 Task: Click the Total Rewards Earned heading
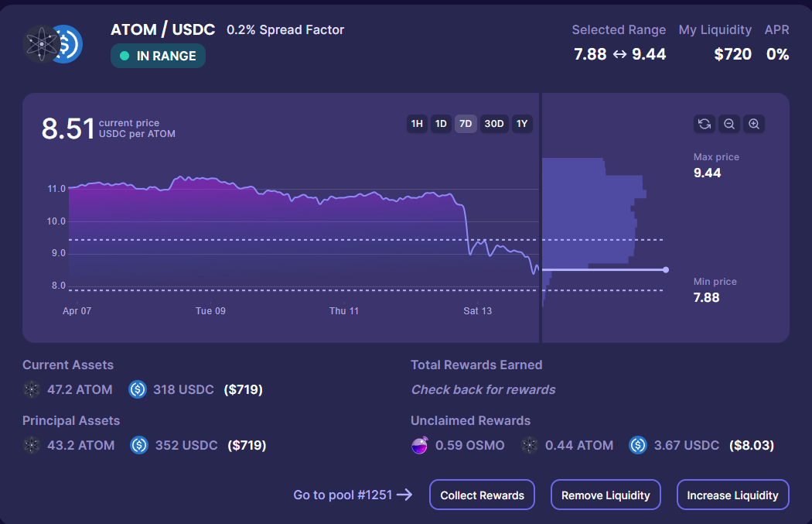pyautogui.click(x=476, y=365)
